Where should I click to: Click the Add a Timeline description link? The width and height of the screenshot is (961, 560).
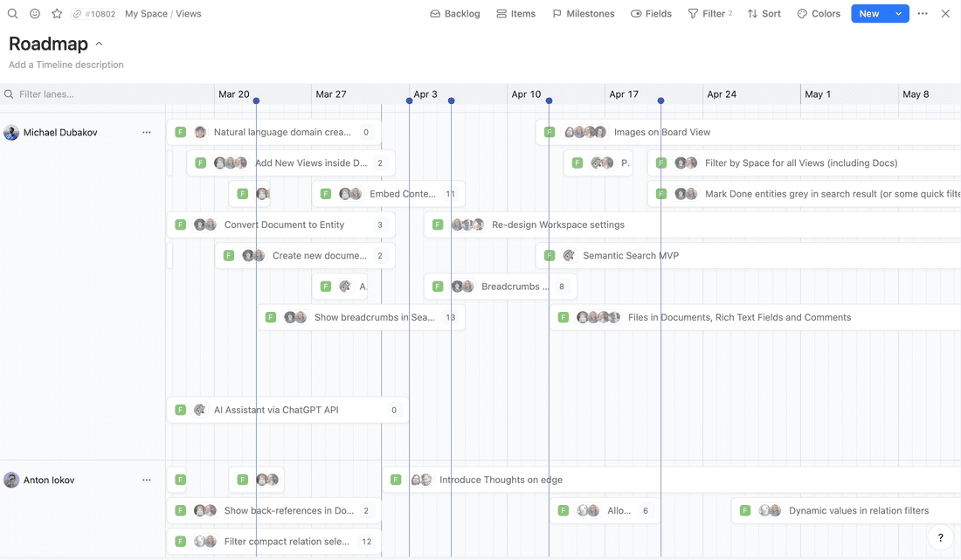pos(66,65)
